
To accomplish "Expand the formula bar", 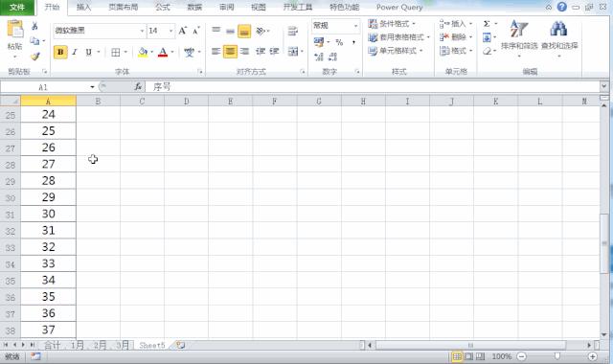I will tap(604, 86).
